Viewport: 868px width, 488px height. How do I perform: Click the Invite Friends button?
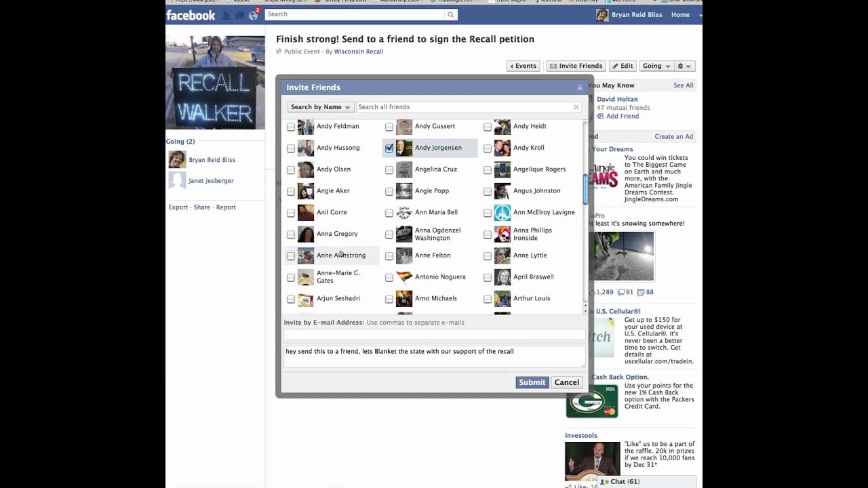point(576,66)
